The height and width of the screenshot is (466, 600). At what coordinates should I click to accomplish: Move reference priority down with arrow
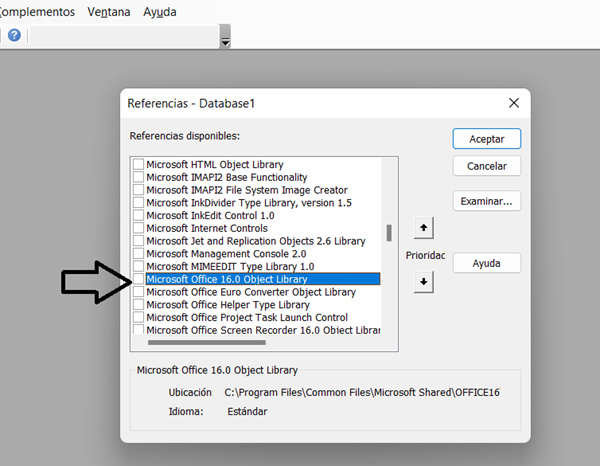tap(424, 282)
